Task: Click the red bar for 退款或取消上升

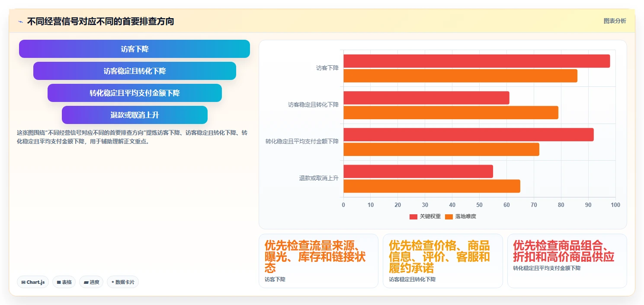Action: click(418, 171)
